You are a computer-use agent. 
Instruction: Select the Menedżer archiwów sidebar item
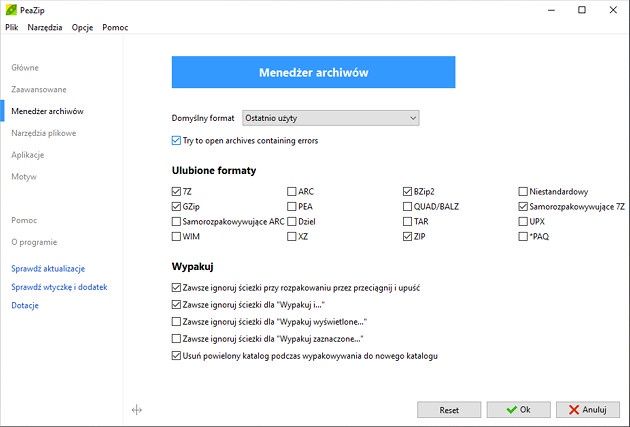47,111
